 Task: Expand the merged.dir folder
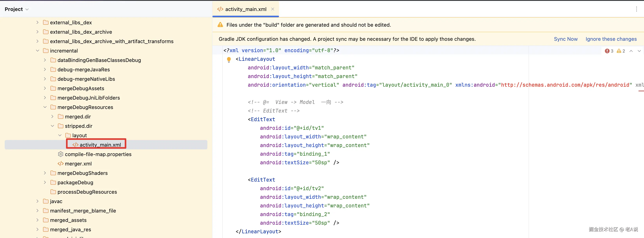(52, 116)
